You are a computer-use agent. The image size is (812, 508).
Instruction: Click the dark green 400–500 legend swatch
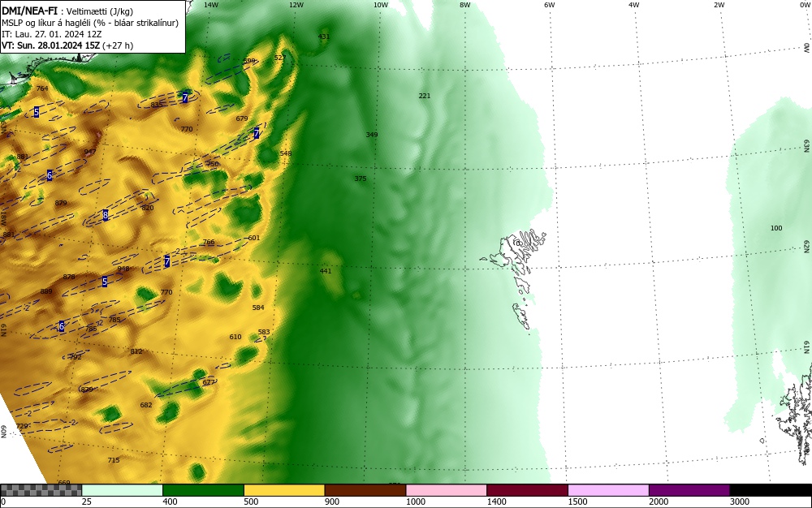tap(203, 490)
